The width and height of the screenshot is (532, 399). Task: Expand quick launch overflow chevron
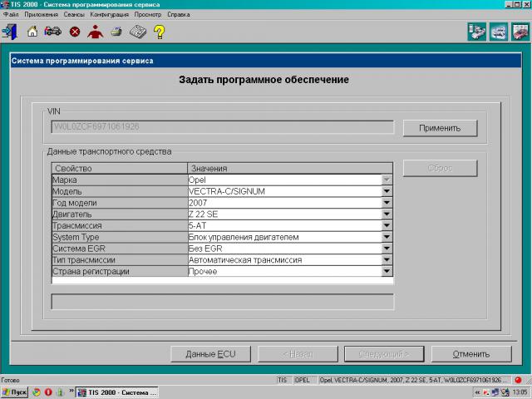pos(71,392)
